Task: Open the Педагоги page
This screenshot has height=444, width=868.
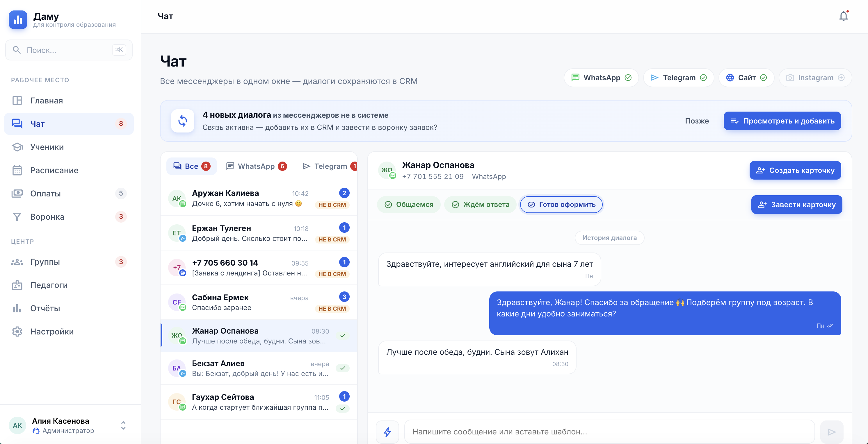Action: pyautogui.click(x=69, y=285)
